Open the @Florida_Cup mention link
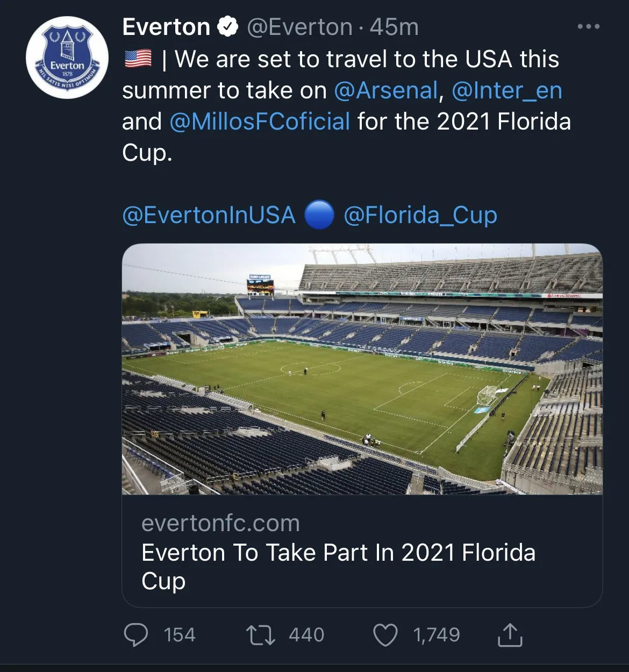This screenshot has height=672, width=629. 420,215
